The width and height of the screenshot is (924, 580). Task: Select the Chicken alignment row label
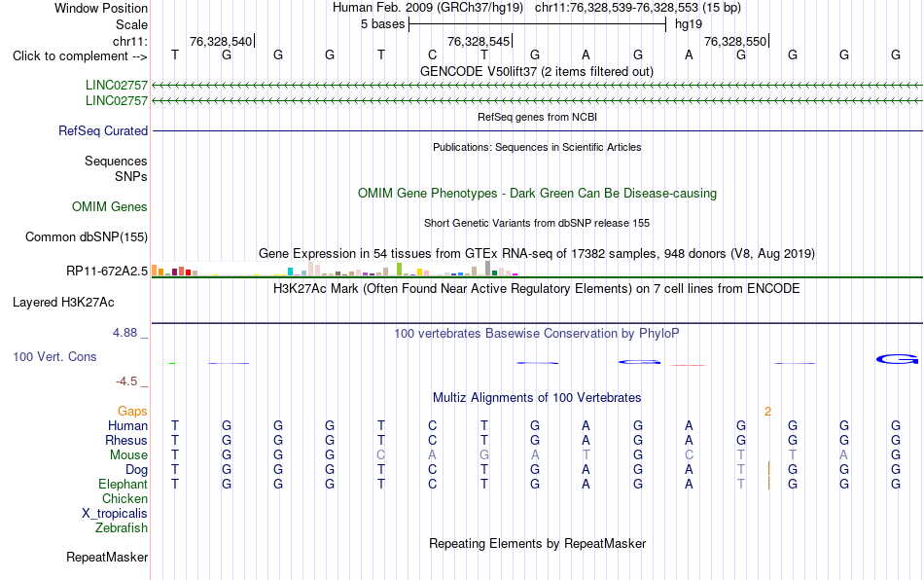[124, 498]
